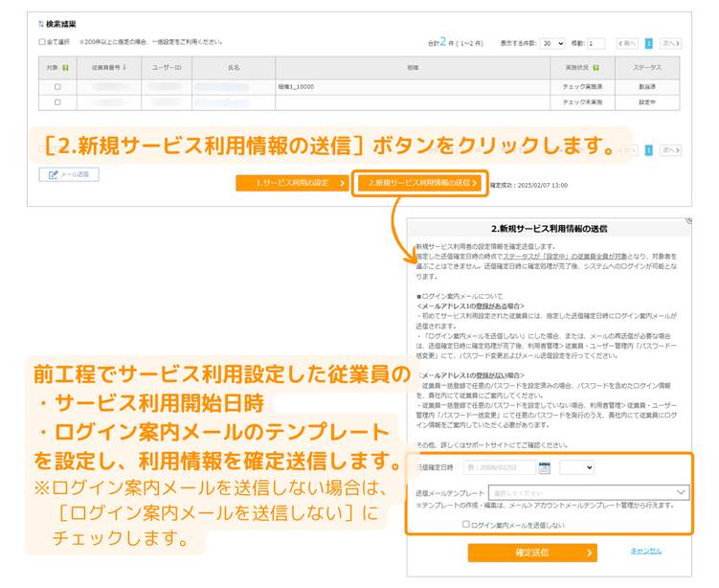Viewport: 719px width, 588px height.
Task: Enable ログイン案内メールを送信しない checkbox
Action: point(466,524)
